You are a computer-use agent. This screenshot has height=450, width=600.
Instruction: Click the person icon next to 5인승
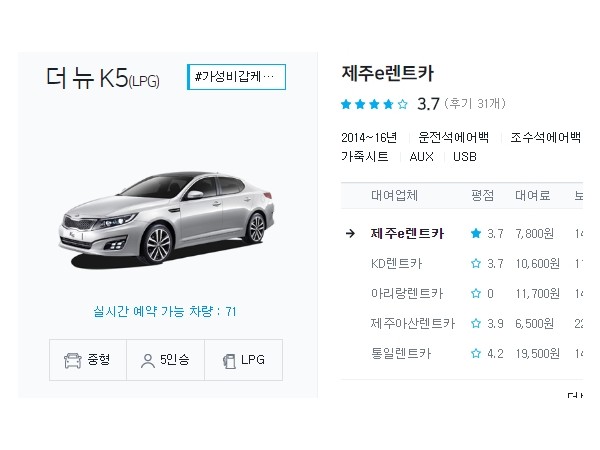[148, 361]
